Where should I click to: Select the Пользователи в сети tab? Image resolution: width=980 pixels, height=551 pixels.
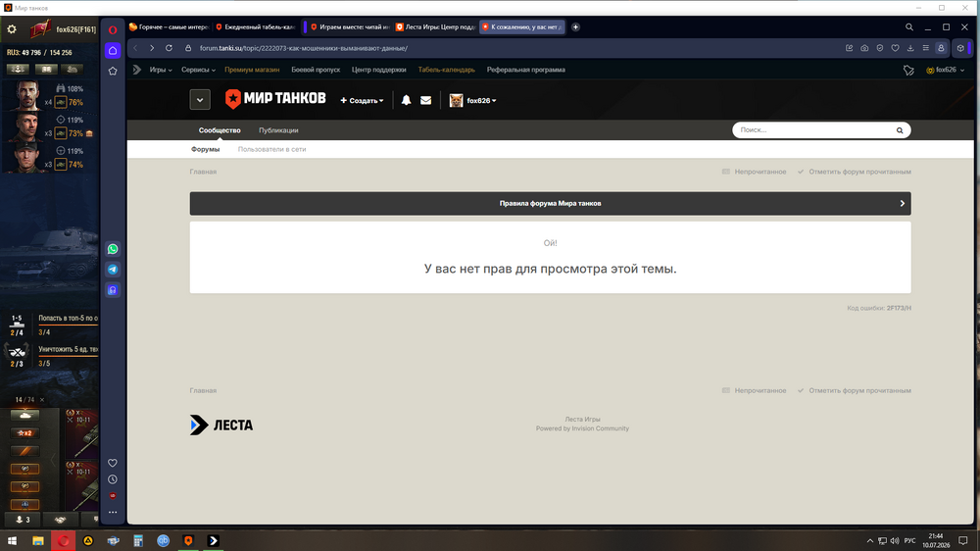point(271,149)
